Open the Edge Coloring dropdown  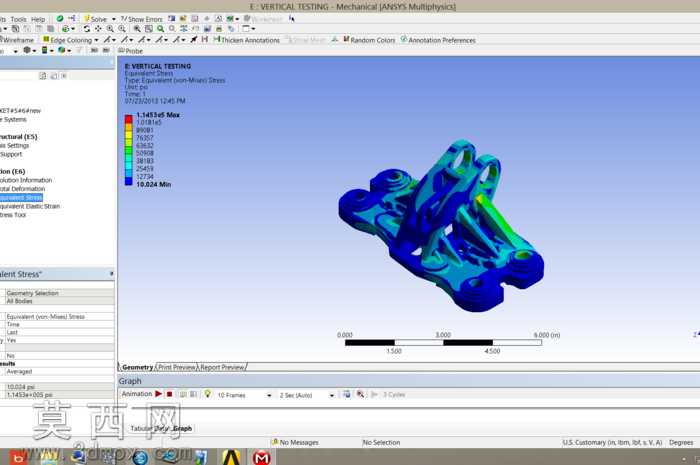(96, 40)
